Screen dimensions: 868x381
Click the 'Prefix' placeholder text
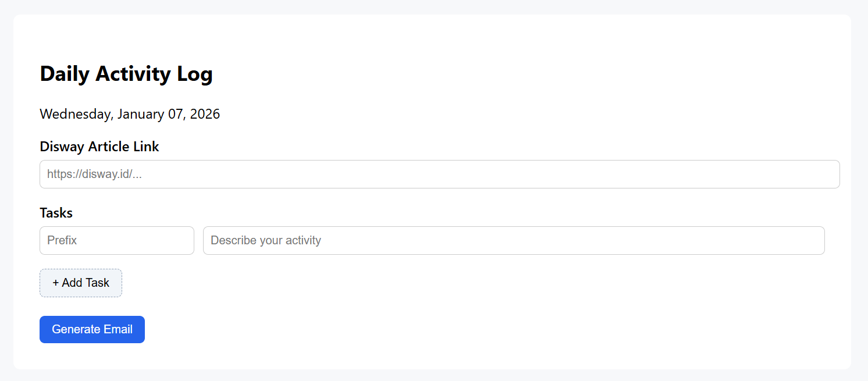[x=62, y=240]
